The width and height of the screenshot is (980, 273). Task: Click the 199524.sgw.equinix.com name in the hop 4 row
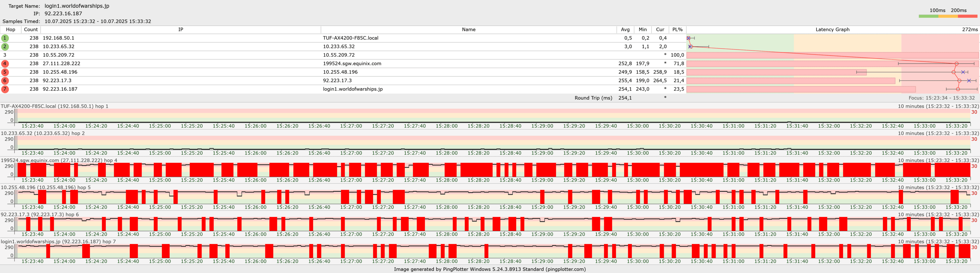[352, 63]
